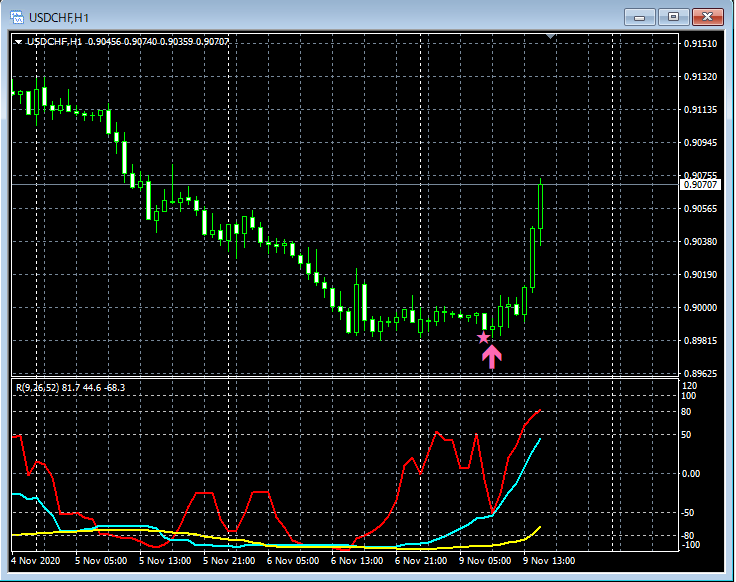Click the 0.90190 price level
The image size is (736, 582).
tap(700, 275)
